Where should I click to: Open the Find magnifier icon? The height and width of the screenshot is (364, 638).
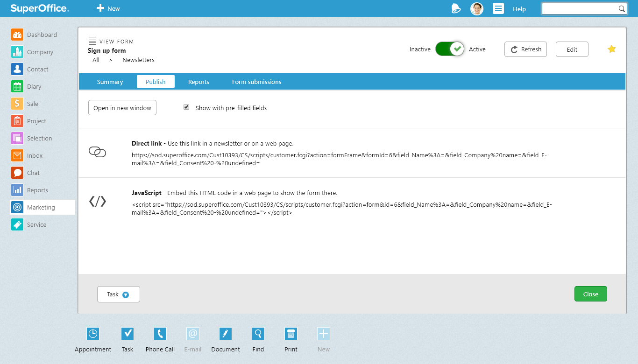258,334
